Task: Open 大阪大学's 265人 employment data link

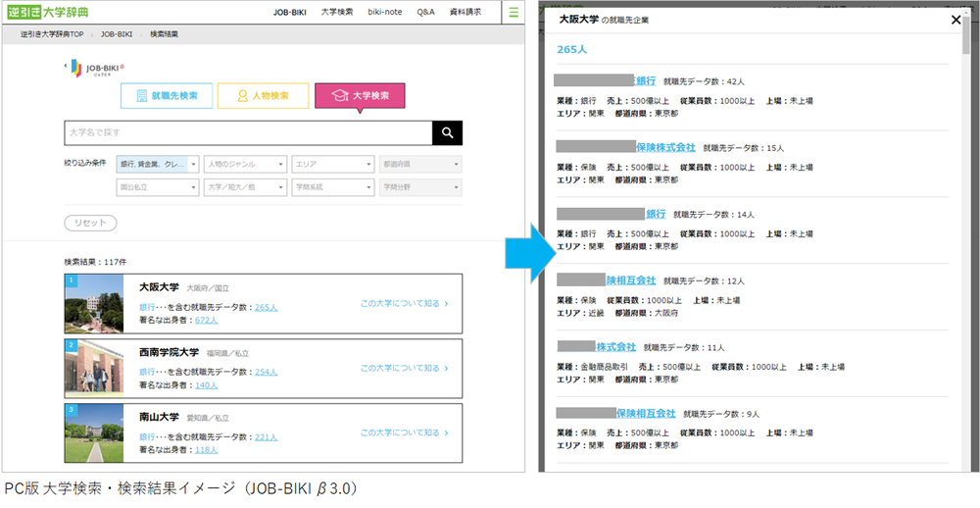Action: click(x=267, y=308)
